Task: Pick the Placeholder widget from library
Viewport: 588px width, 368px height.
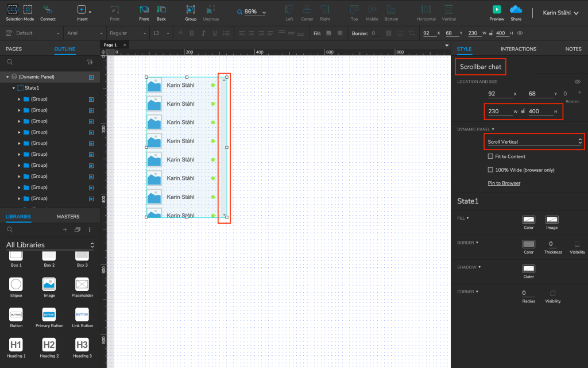Action: 82,284
